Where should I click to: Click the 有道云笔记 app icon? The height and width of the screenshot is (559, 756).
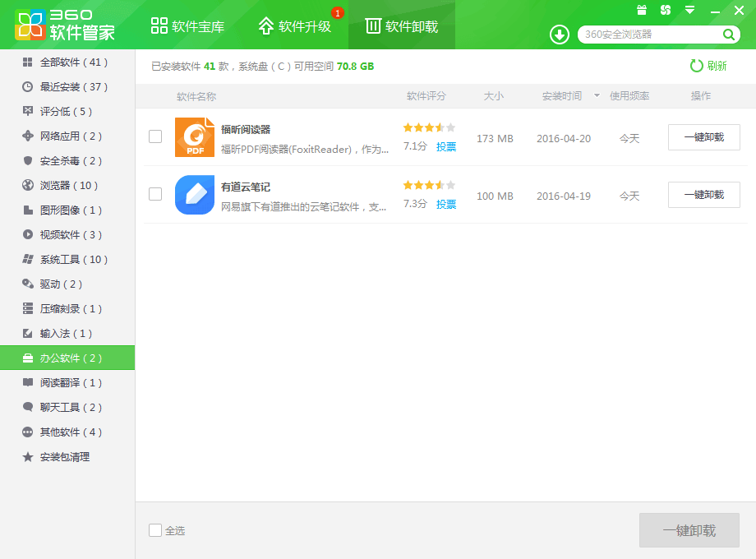click(195, 195)
